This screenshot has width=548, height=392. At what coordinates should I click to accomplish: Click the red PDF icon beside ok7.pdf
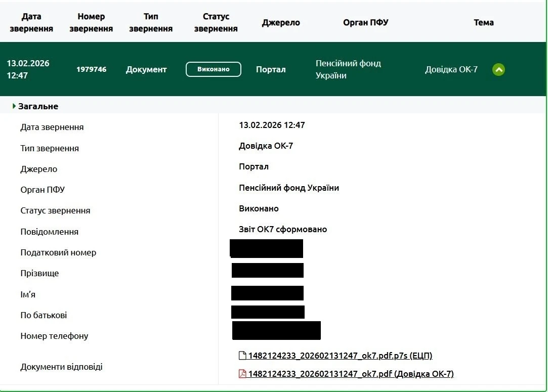click(242, 374)
